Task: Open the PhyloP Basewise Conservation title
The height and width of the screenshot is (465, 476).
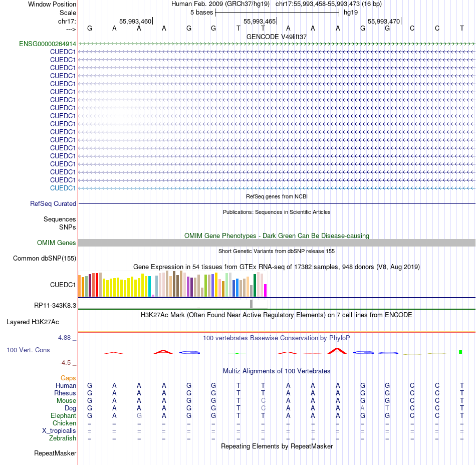Action: pyautogui.click(x=277, y=338)
